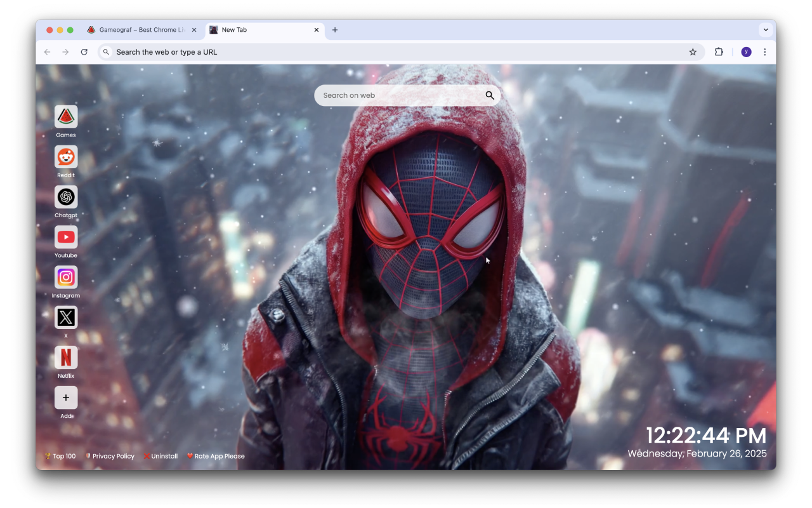Open the Chatgpt sidebar shortcut
812x508 pixels.
[66, 197]
